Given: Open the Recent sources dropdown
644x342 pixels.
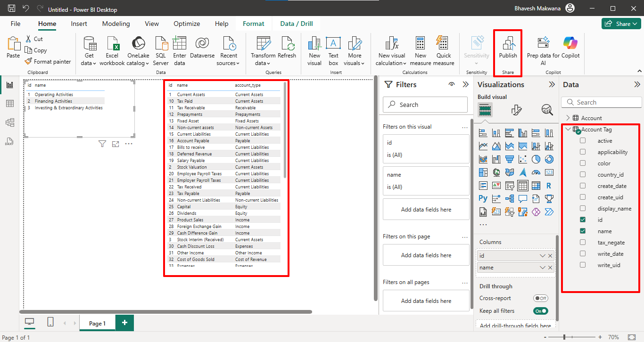Looking at the screenshot, I should click(x=229, y=59).
